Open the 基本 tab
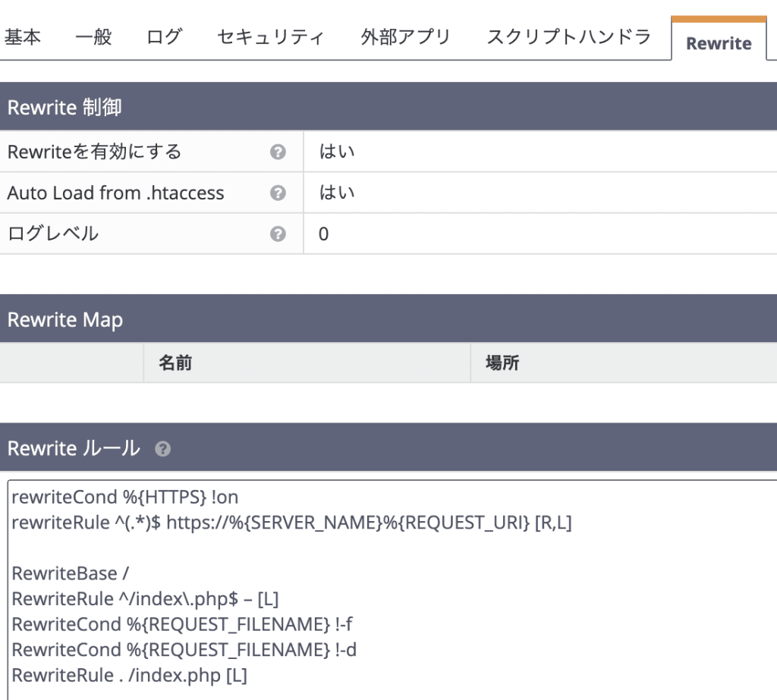The width and height of the screenshot is (777, 700). pyautogui.click(x=23, y=37)
